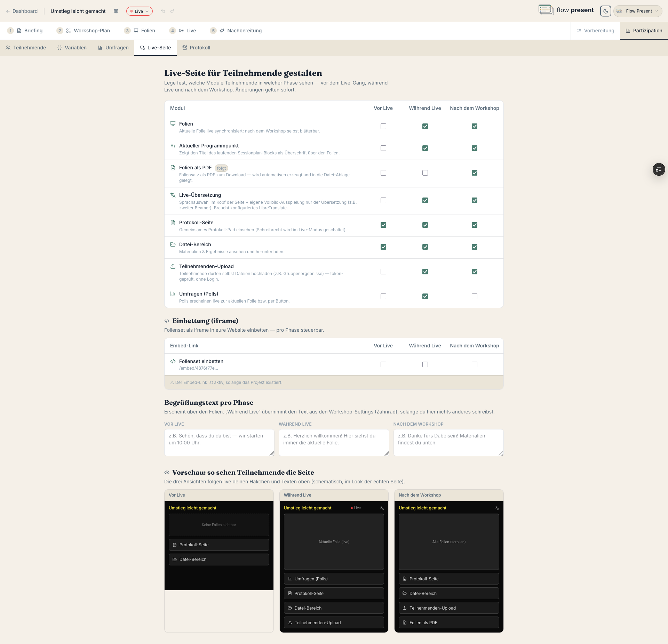668x644 pixels.
Task: Switch to the Vorbereitung view
Action: pyautogui.click(x=595, y=31)
